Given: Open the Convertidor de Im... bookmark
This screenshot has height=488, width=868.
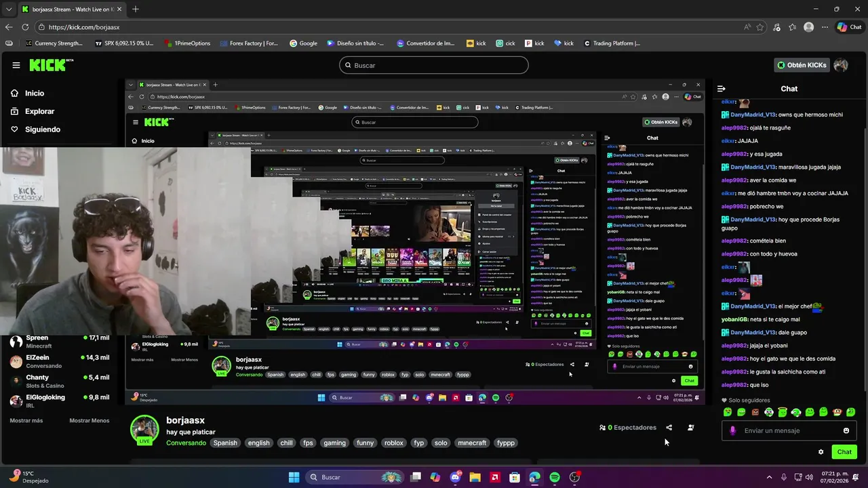Looking at the screenshot, I should 425,43.
